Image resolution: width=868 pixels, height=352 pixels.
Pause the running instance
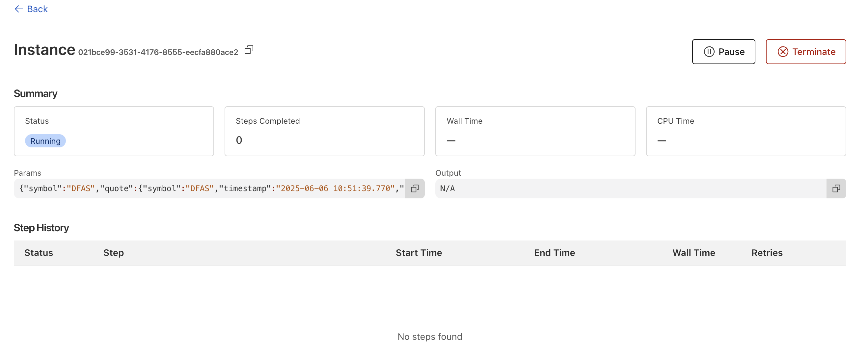click(723, 52)
